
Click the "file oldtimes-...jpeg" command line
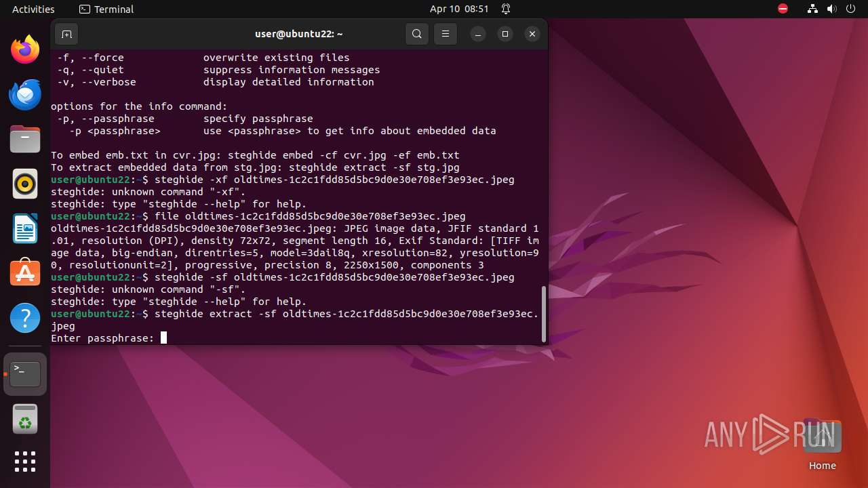(258, 216)
